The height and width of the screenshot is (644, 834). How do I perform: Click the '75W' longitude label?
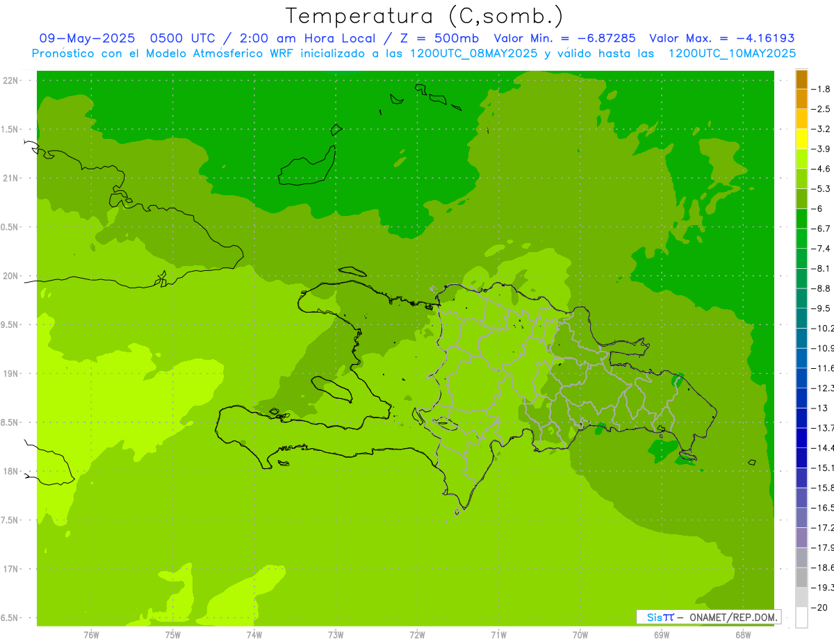pos(173,634)
